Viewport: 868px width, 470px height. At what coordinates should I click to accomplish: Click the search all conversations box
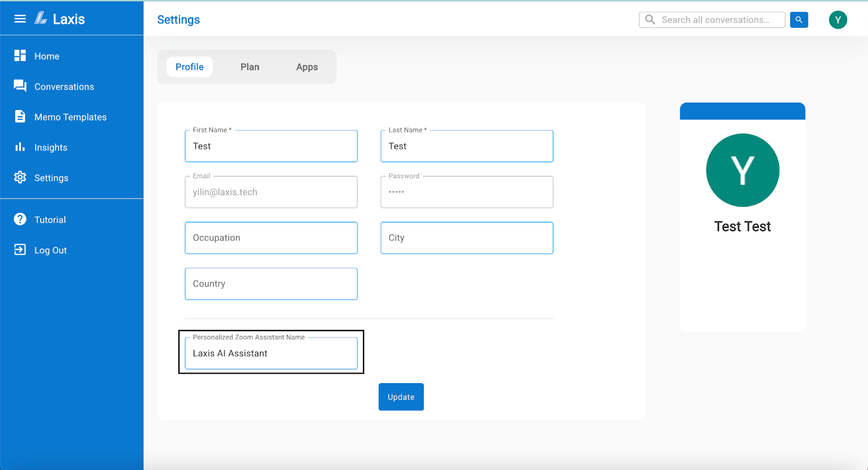coord(716,20)
